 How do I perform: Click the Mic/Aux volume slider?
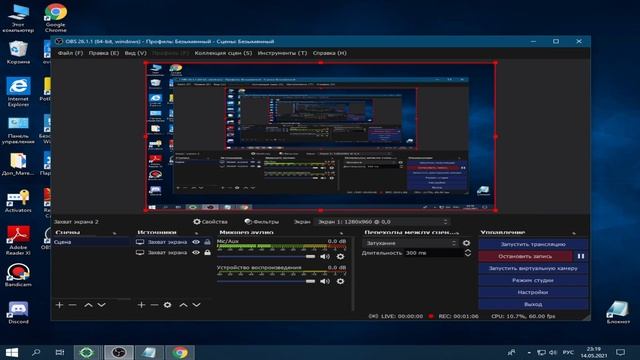pos(266,256)
